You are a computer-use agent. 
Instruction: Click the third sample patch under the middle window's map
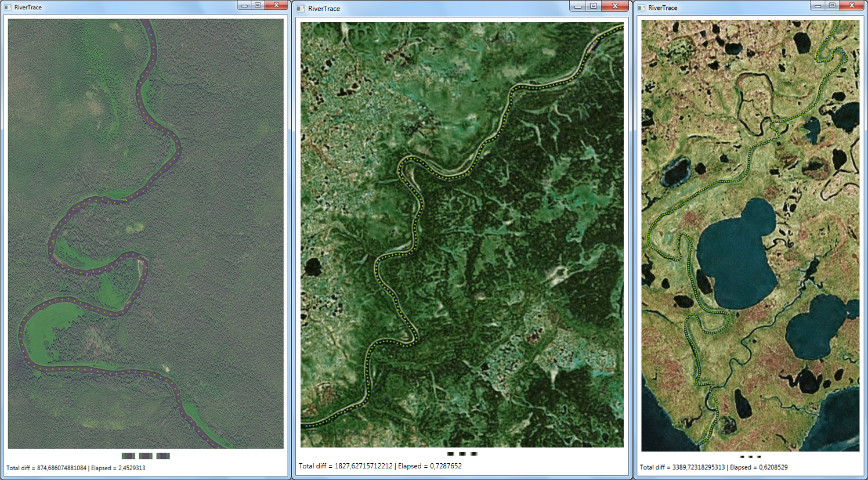click(x=474, y=453)
